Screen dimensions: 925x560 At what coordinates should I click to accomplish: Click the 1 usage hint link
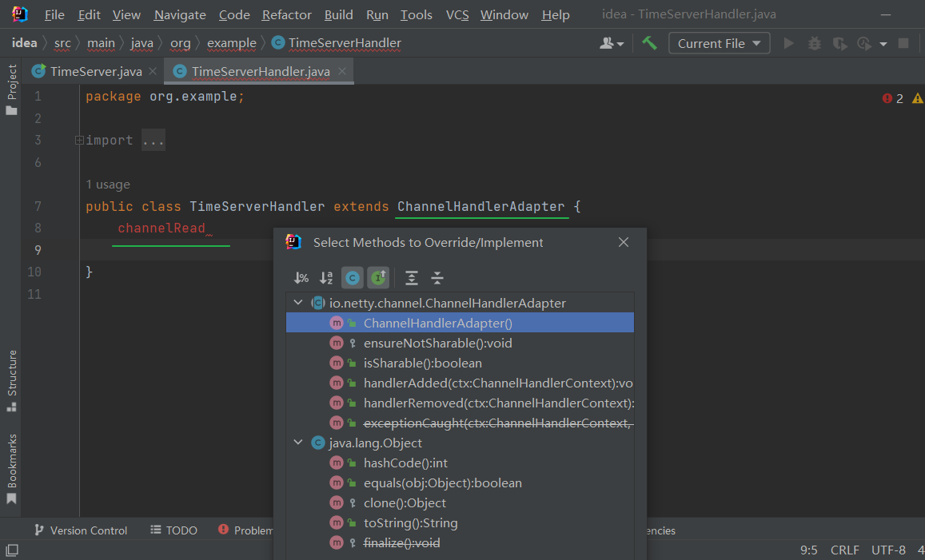[108, 185]
